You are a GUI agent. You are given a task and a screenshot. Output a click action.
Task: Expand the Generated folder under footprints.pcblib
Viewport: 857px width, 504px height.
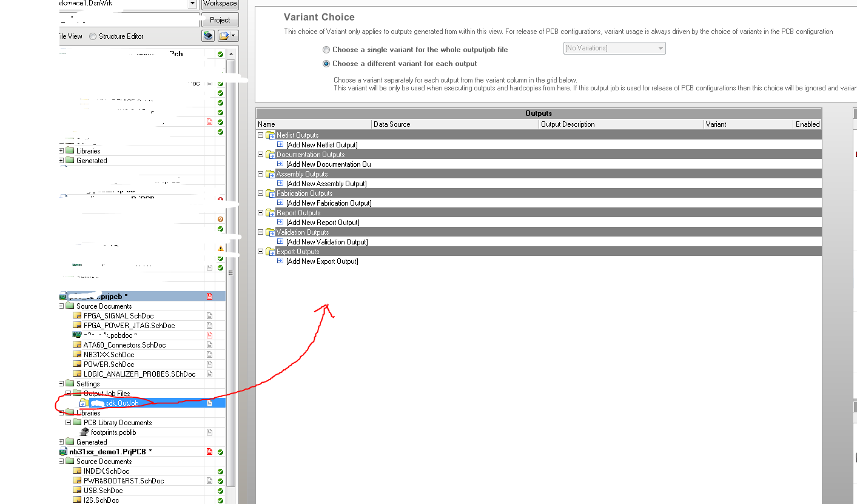[x=61, y=442]
